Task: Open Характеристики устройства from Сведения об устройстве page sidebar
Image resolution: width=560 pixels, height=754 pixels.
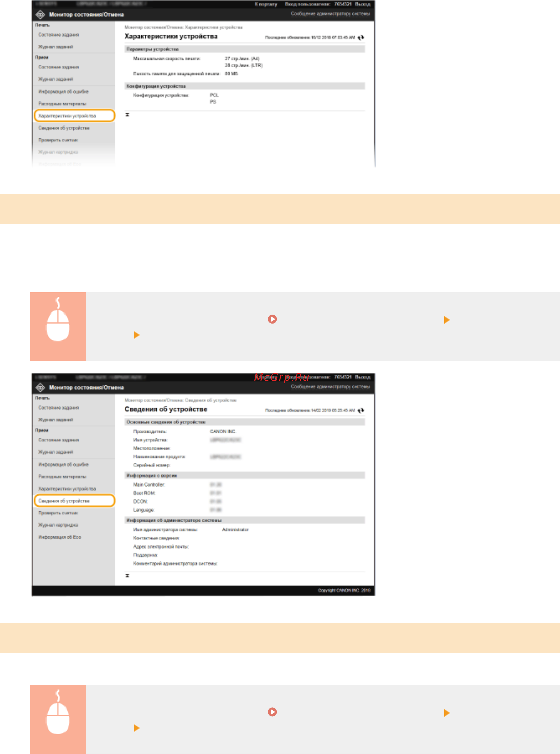Action: [67, 489]
